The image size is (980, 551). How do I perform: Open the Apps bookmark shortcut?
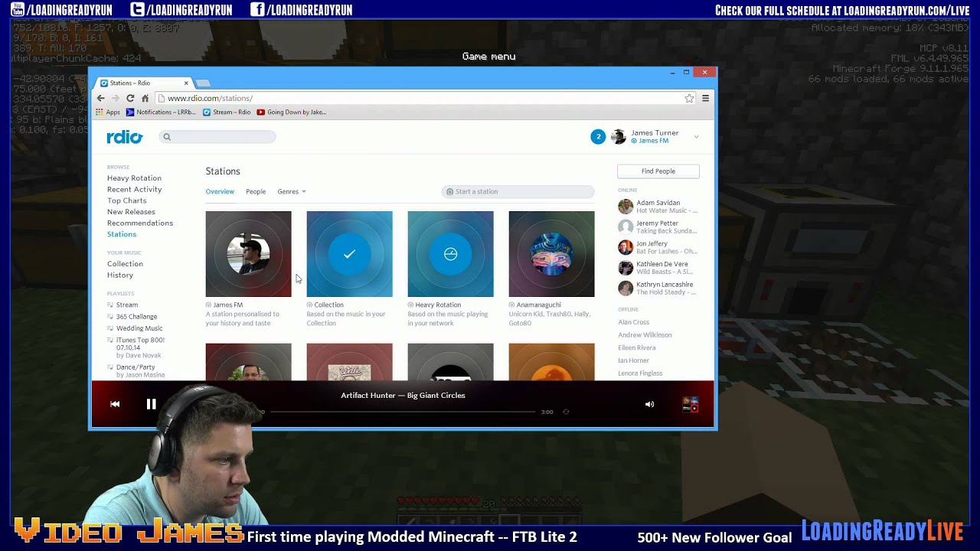click(x=108, y=112)
